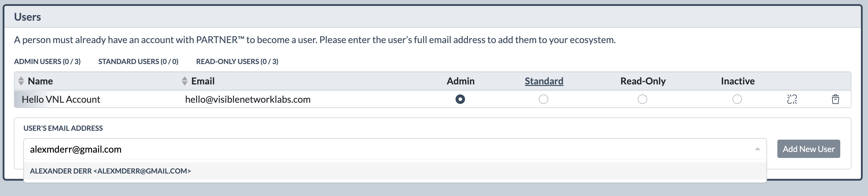Click the sort arrows beside Email column

click(184, 81)
